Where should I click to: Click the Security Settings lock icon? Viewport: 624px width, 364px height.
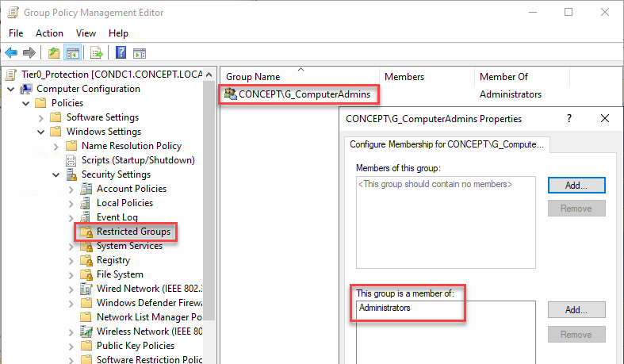71,174
